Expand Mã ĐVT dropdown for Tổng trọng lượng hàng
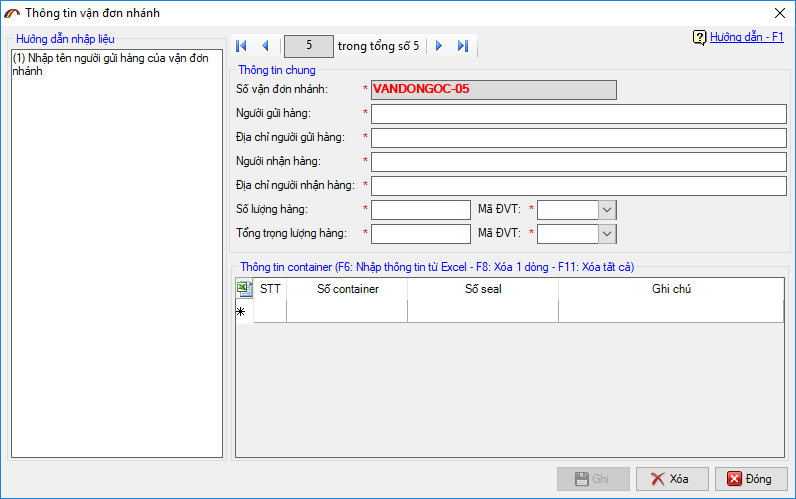796x499 pixels. pos(607,233)
